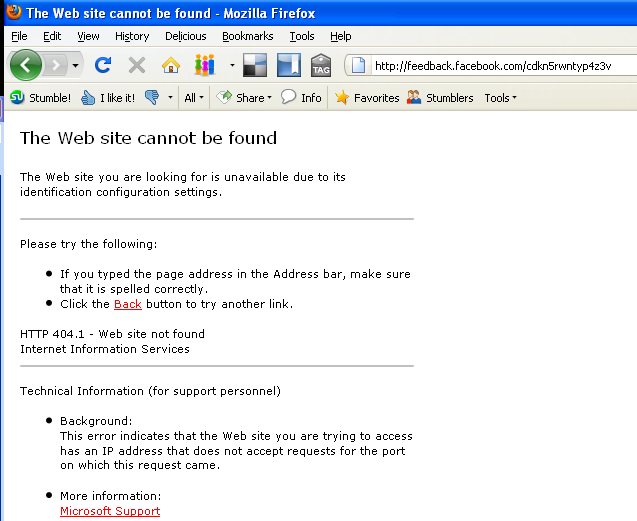Click the Info speech bubble button

pyautogui.click(x=301, y=98)
